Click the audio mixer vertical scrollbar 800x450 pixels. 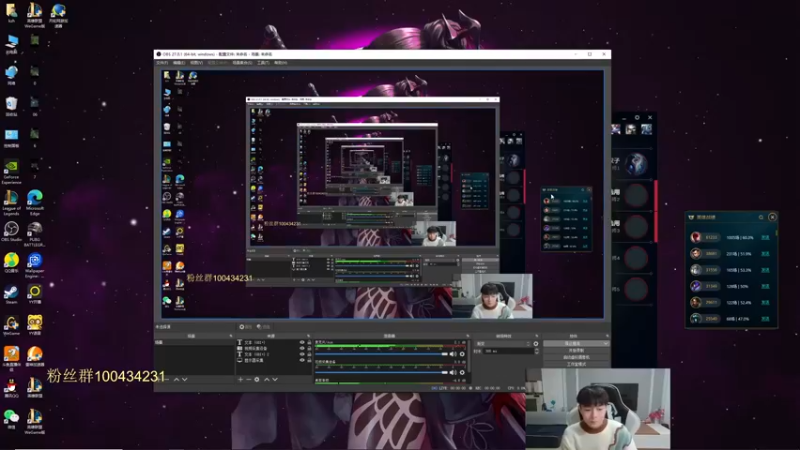(x=469, y=357)
